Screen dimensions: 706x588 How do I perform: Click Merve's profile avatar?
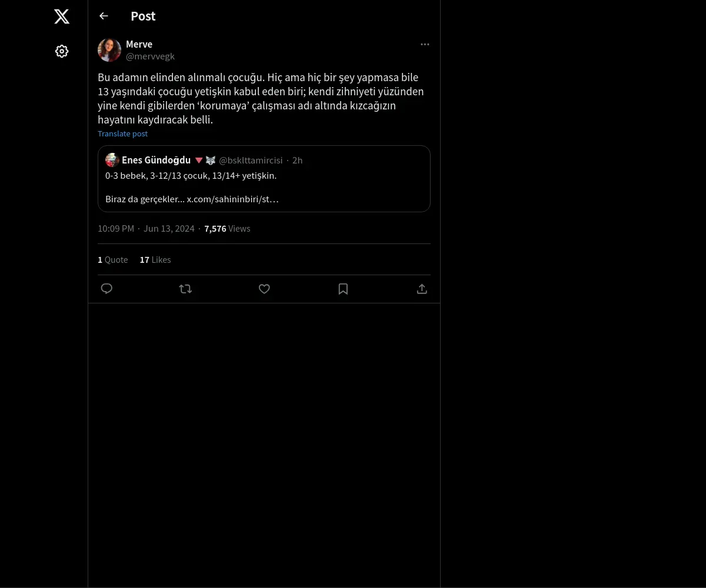pos(109,50)
